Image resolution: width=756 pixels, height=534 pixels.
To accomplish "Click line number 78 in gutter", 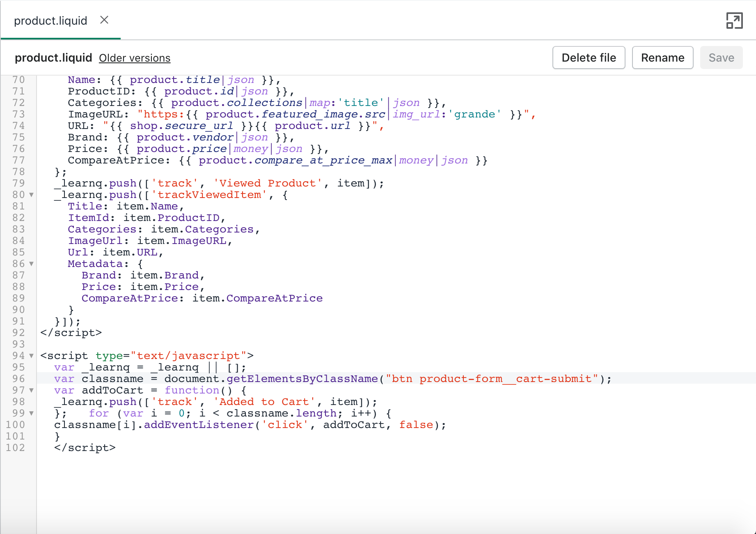I will 18,172.
